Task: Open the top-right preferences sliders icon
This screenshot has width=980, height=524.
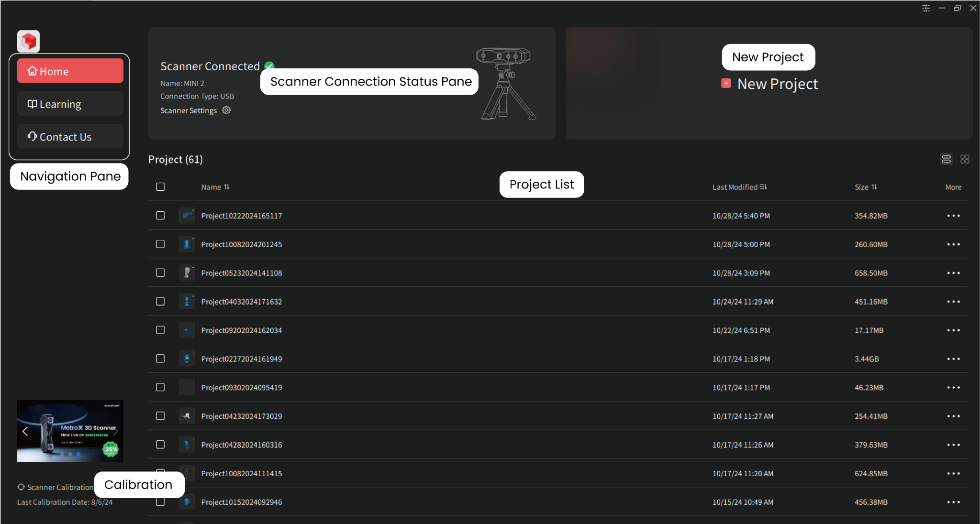Action: pos(926,8)
